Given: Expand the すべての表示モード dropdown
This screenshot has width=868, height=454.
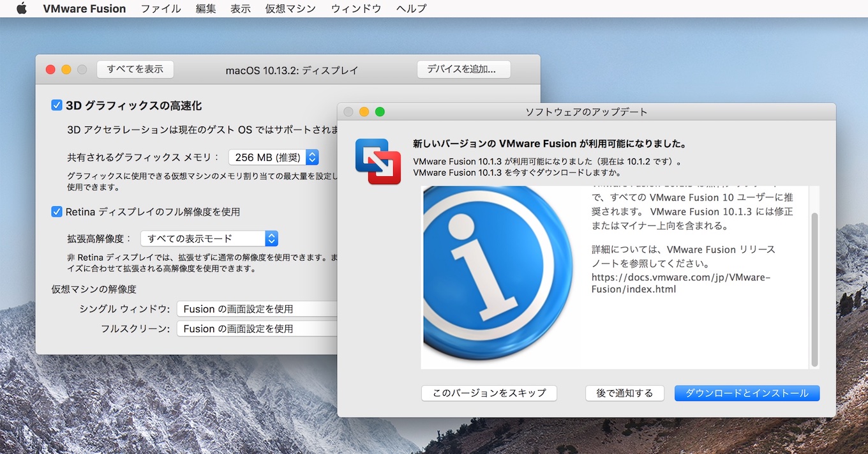Looking at the screenshot, I should click(x=209, y=238).
